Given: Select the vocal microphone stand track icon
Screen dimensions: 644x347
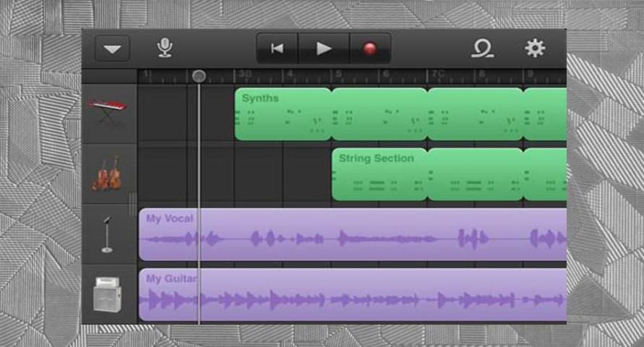Looking at the screenshot, I should [108, 234].
